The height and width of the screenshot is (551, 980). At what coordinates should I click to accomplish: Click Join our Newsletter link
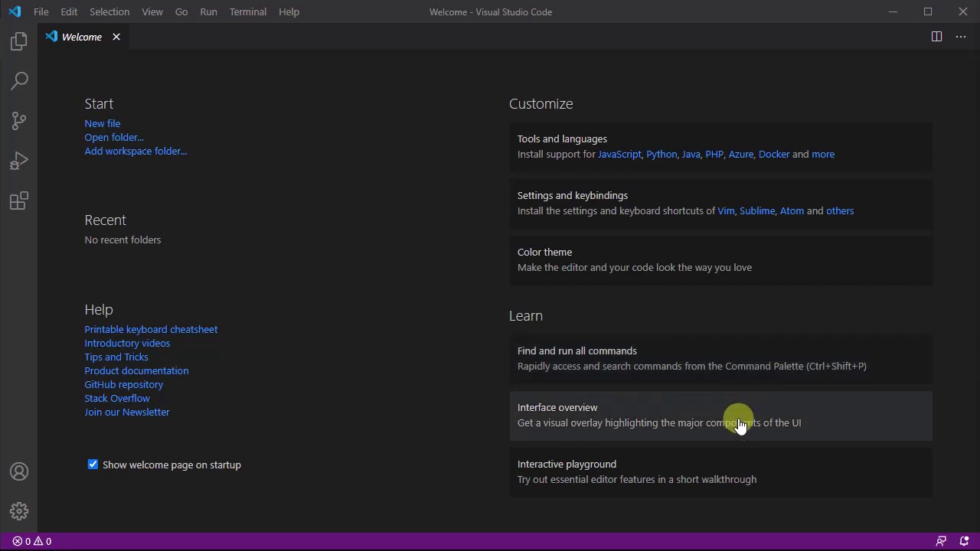click(x=127, y=412)
